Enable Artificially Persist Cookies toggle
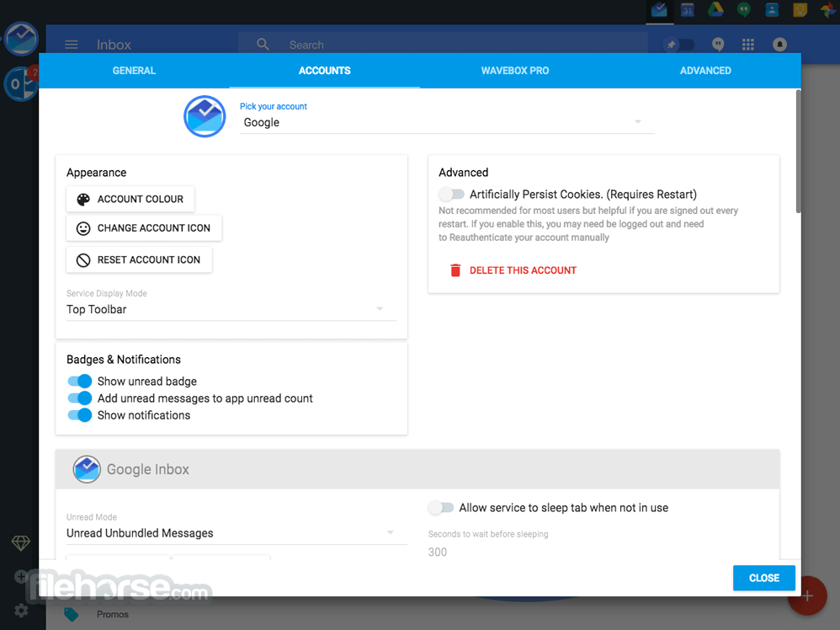The height and width of the screenshot is (630, 840). point(451,194)
